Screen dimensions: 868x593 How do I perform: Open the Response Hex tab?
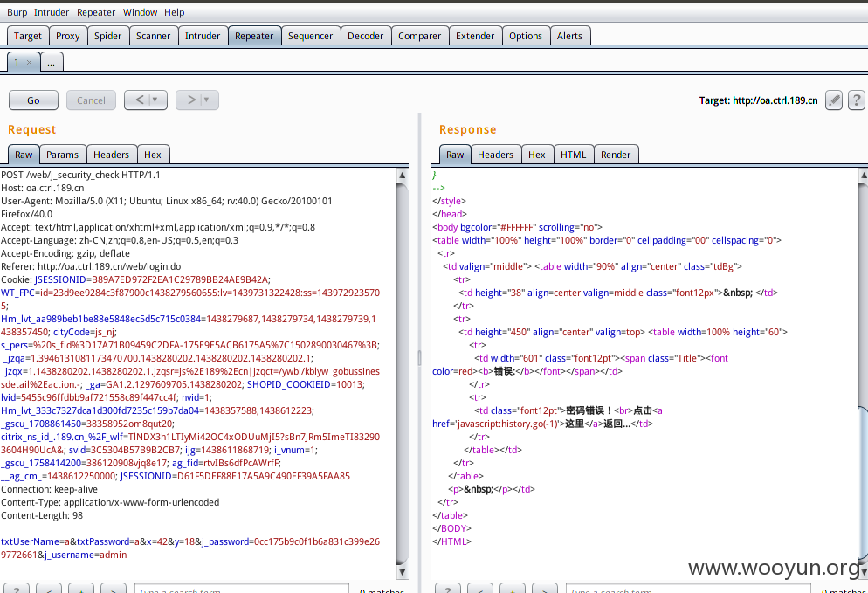(537, 155)
